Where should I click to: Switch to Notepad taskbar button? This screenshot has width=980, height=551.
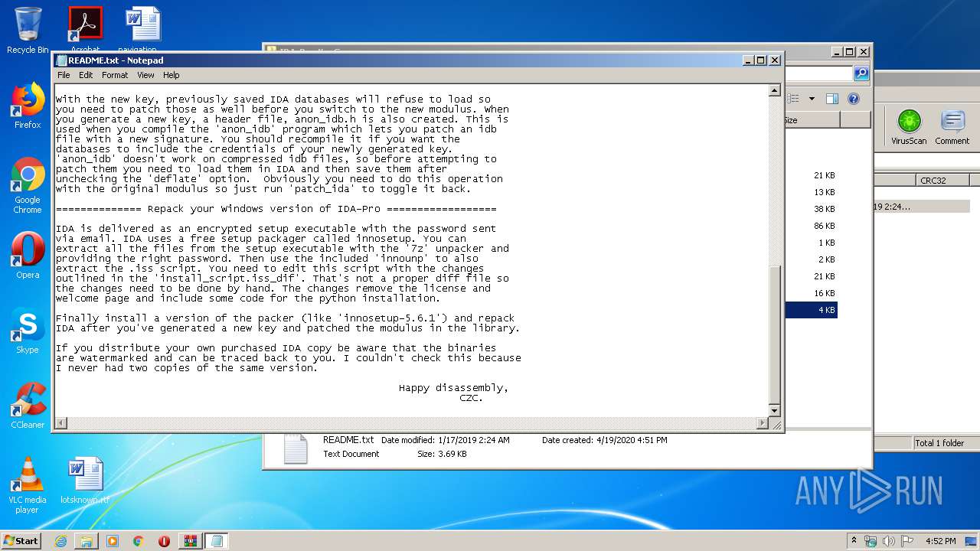click(x=217, y=541)
